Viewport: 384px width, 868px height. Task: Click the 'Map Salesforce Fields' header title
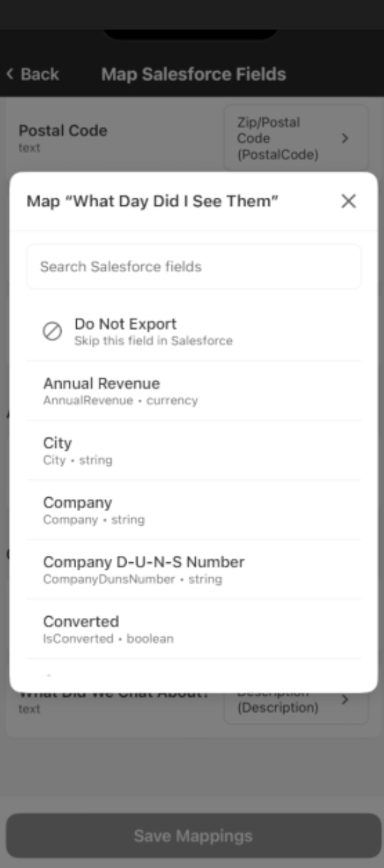(193, 74)
